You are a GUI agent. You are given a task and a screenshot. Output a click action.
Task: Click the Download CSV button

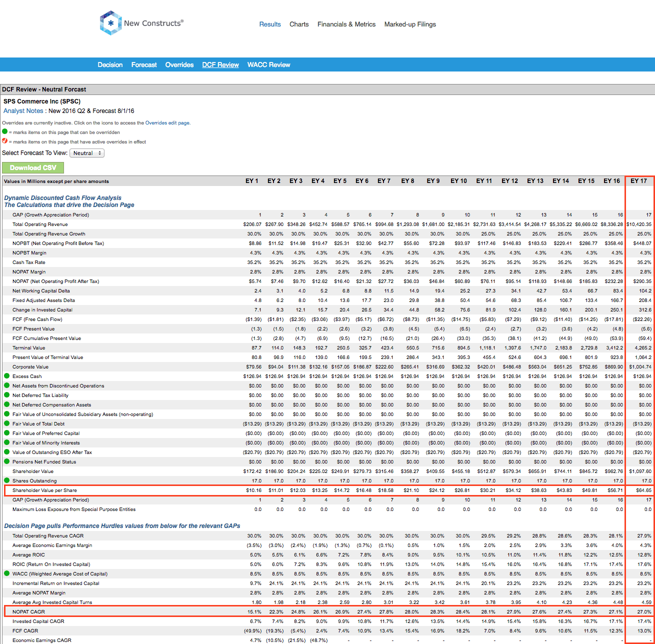tap(33, 167)
